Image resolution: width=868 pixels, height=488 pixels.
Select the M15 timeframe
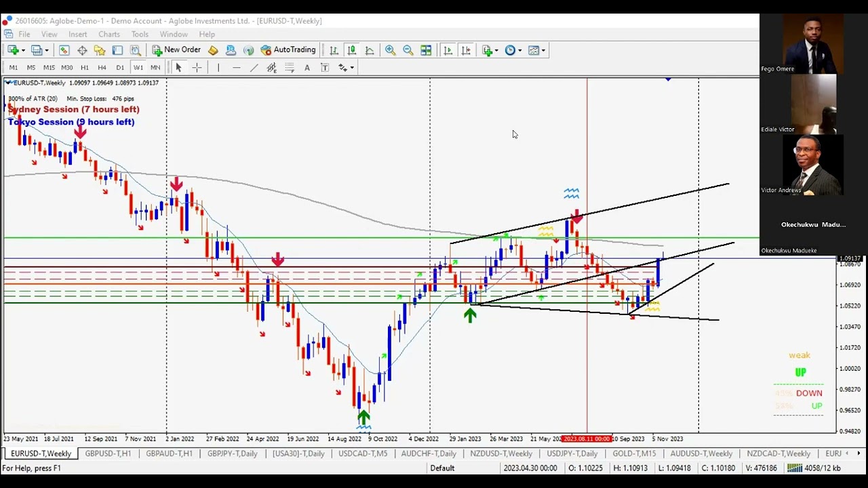click(x=49, y=68)
